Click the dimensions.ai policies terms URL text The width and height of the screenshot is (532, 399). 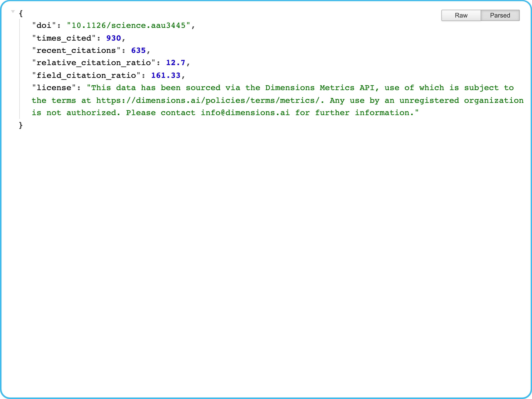coord(208,101)
